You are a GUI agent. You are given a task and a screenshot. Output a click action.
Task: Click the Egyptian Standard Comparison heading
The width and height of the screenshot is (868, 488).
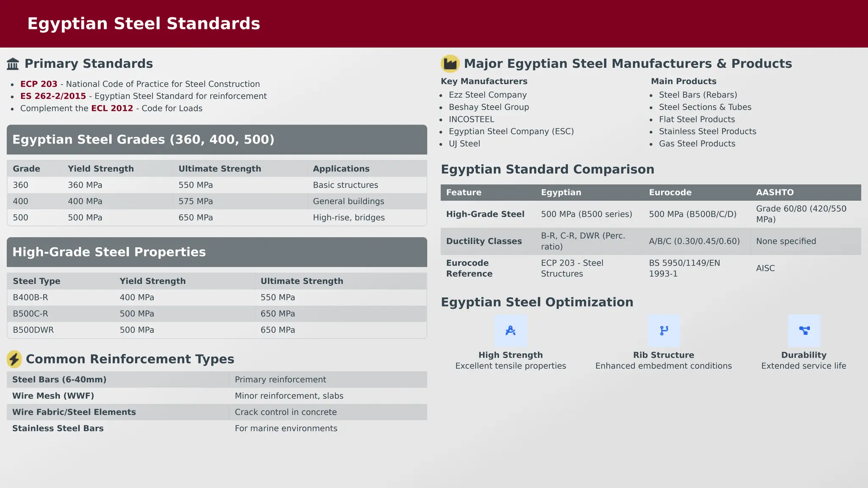pyautogui.click(x=548, y=169)
